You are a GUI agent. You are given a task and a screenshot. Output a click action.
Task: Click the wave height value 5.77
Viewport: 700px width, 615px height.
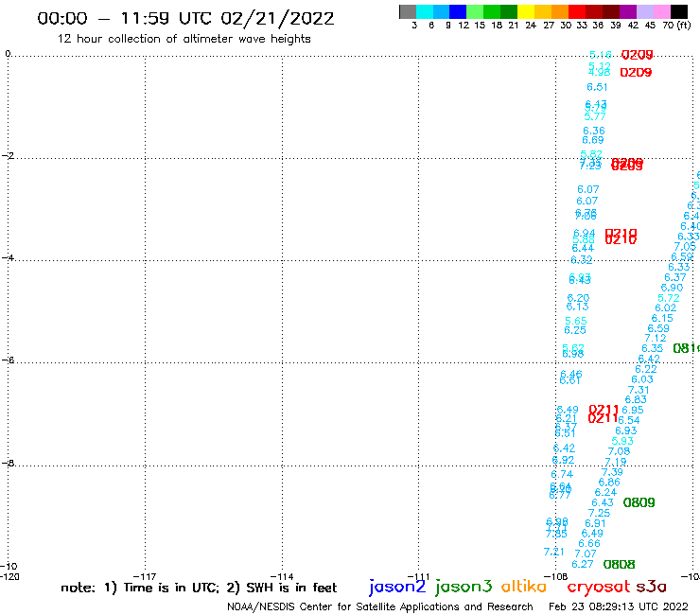[x=595, y=116]
